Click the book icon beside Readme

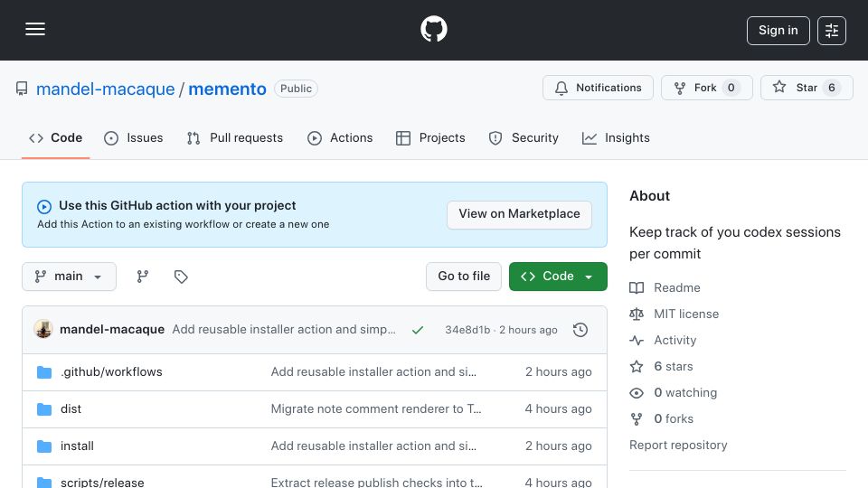637,287
